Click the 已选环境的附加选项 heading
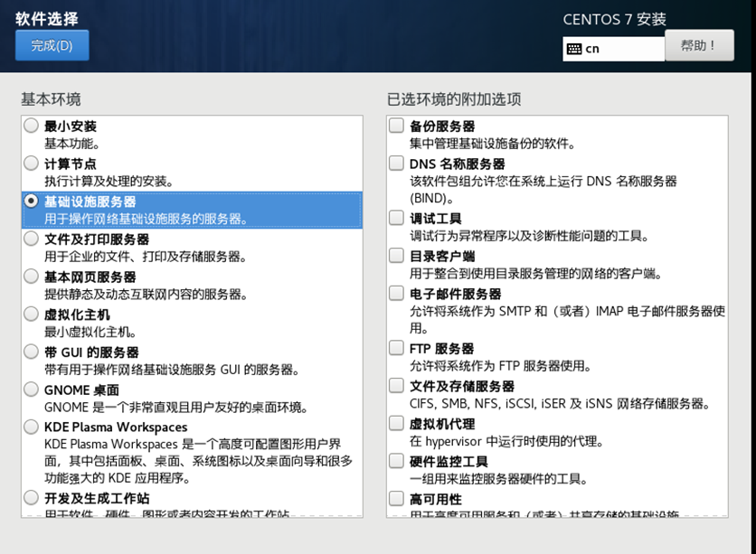The image size is (756, 554). (454, 99)
